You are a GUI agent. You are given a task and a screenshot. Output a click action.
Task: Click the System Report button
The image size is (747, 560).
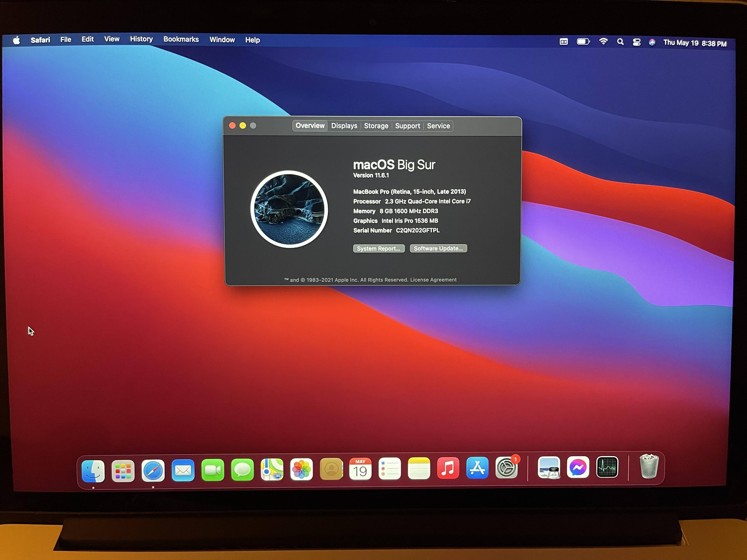tap(379, 249)
